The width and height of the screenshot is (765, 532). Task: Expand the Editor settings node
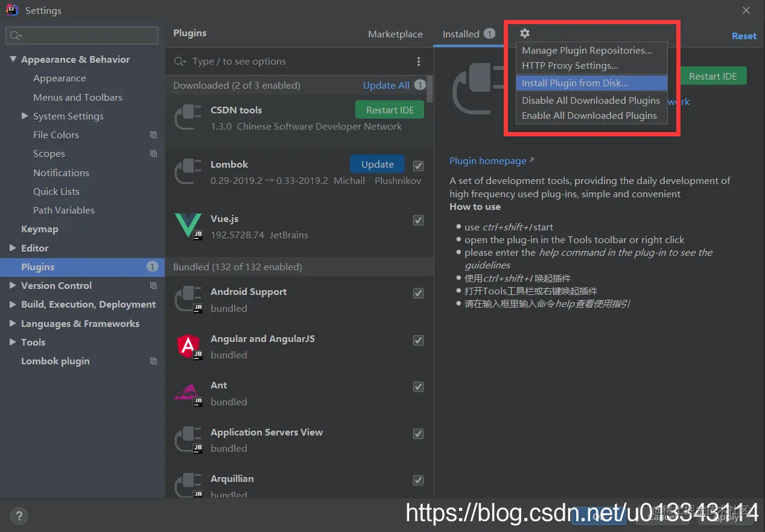[13, 248]
